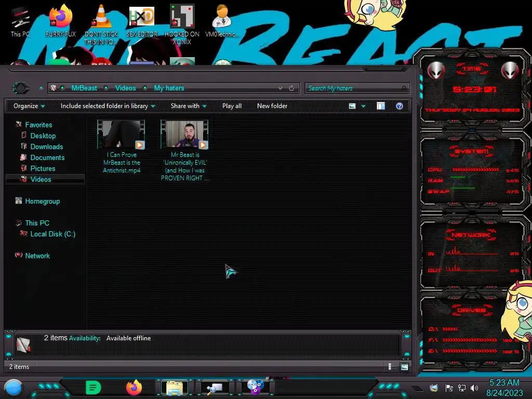Open the green notes app in taskbar
Screen dimensions: 532x399
[93, 388]
